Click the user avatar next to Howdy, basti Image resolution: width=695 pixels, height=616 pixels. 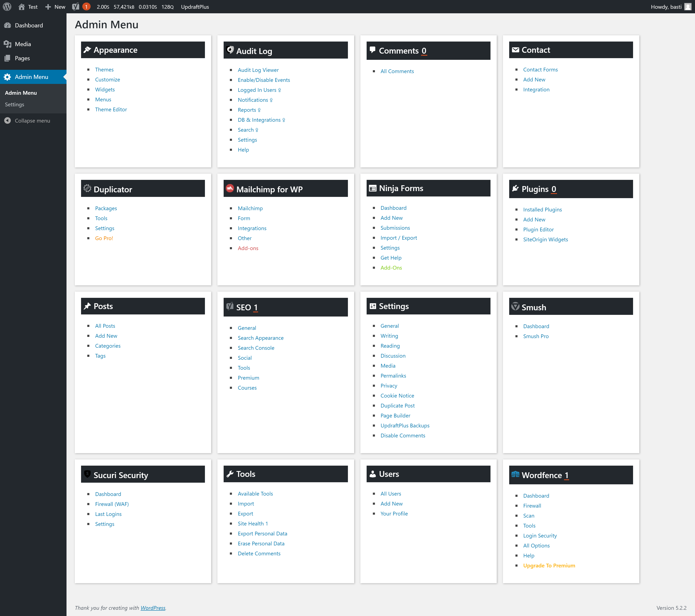(688, 7)
